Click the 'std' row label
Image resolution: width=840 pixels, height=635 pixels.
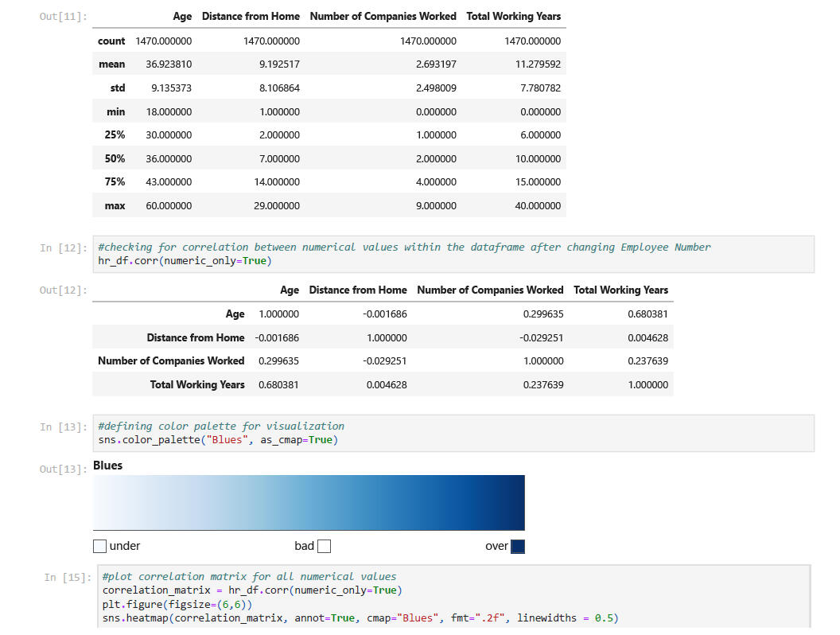(x=118, y=88)
